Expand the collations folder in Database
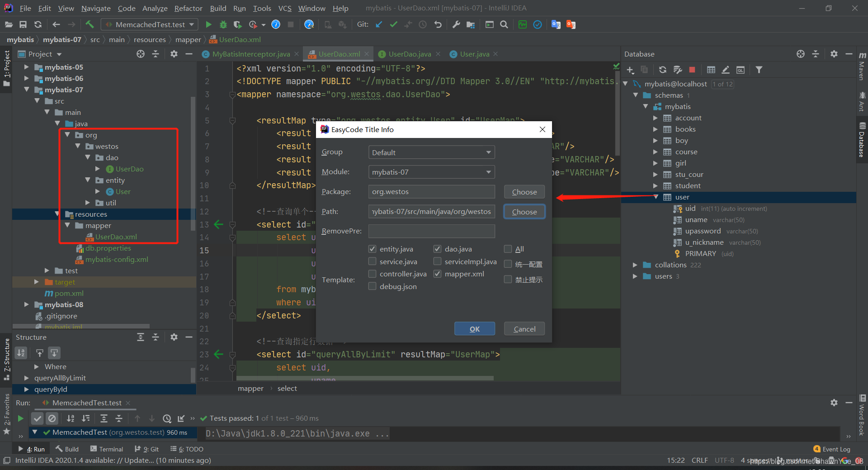This screenshot has width=868, height=470. click(x=635, y=265)
